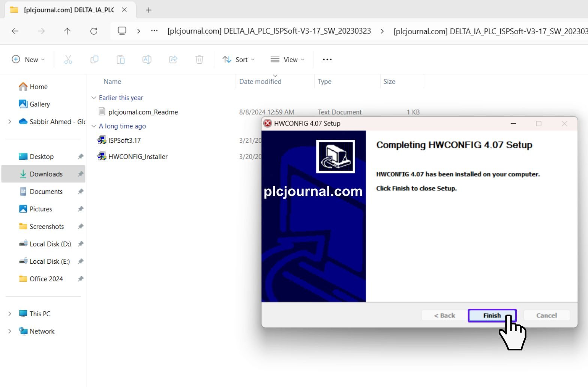Select the HWCONFIG_Installer file
588x387 pixels.
[x=138, y=157]
